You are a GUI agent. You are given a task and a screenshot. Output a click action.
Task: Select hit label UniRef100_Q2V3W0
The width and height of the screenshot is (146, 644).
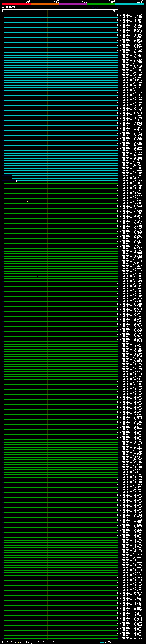pyautogui.click(x=131, y=37)
